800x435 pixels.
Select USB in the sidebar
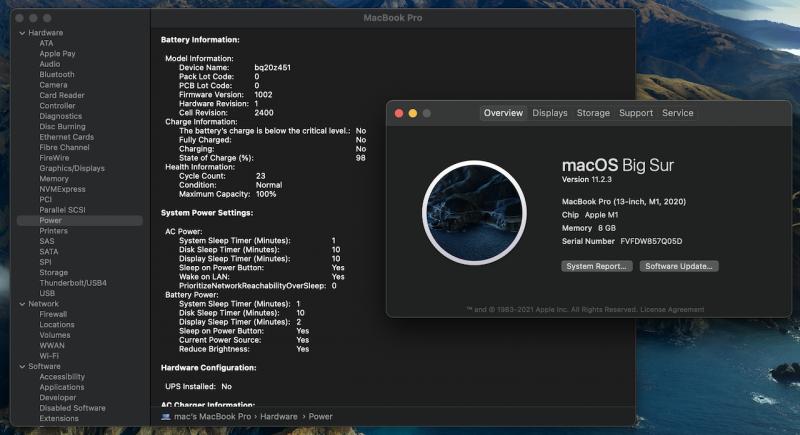point(47,293)
